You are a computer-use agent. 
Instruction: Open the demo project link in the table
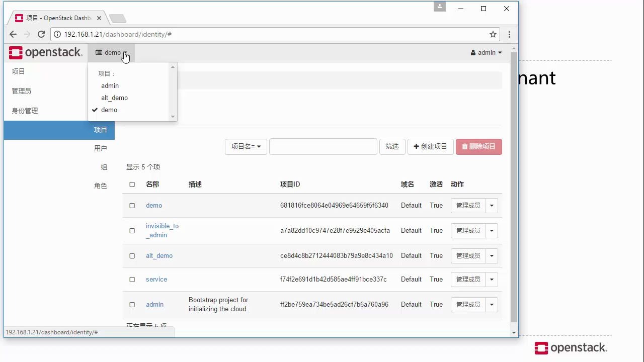[154, 205]
